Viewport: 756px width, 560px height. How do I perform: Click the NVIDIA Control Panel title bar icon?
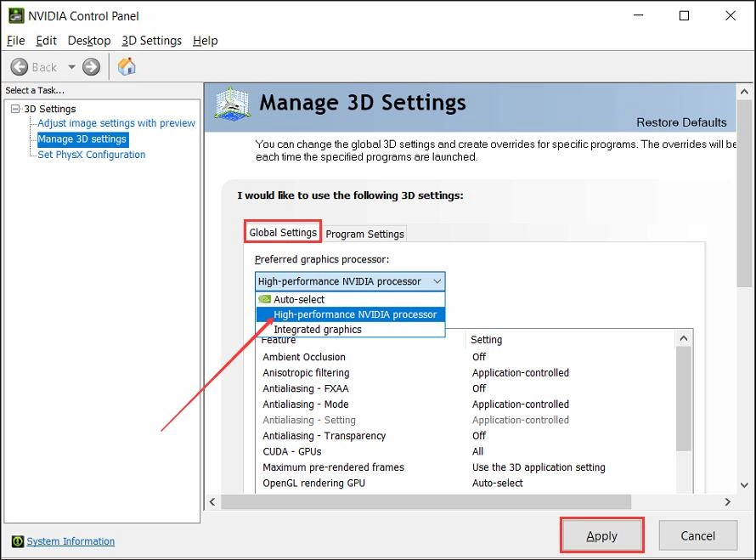[x=18, y=14]
